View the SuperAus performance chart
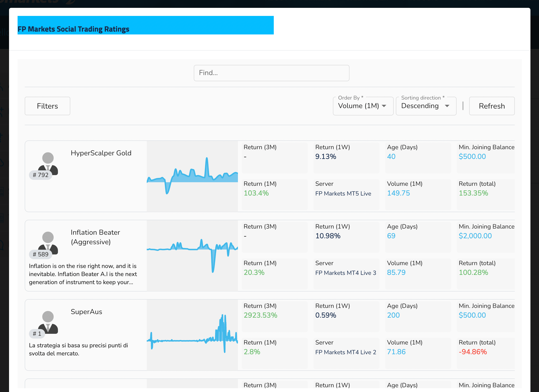Image resolution: width=539 pixels, height=392 pixels. [x=192, y=335]
